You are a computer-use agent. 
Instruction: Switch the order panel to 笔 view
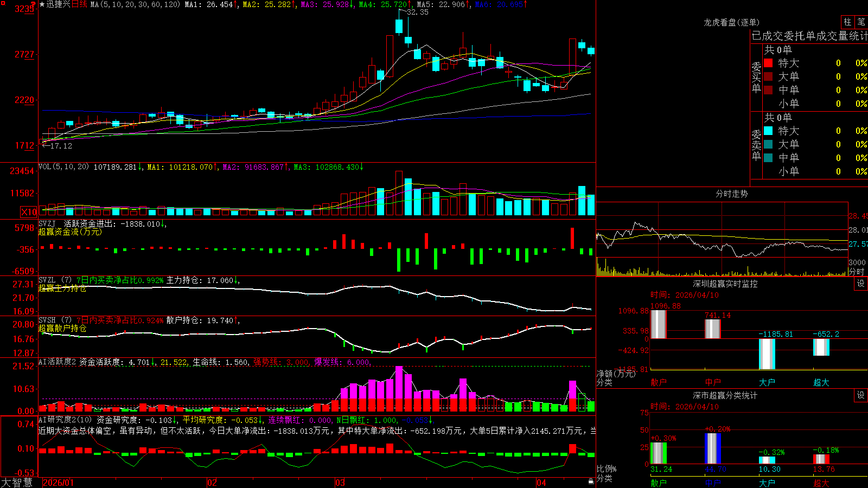[861, 22]
